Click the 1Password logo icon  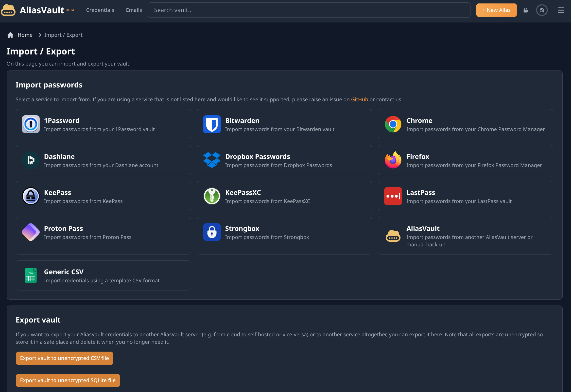click(x=31, y=124)
